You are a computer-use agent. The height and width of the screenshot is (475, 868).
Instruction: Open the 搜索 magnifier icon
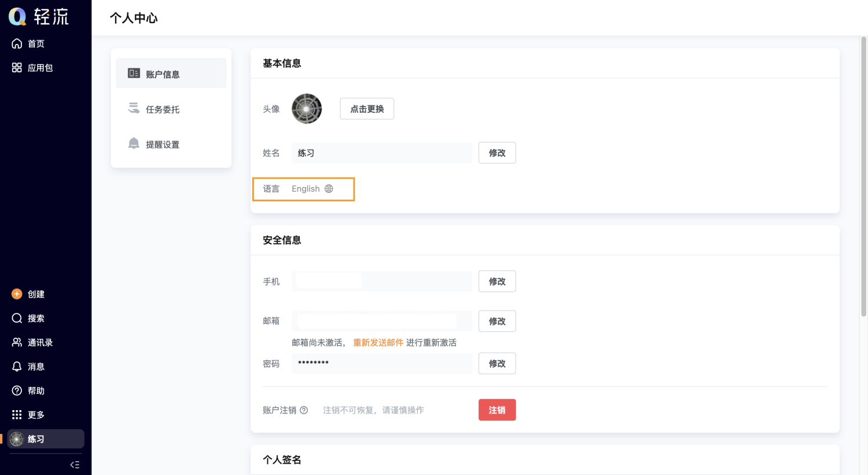tap(17, 319)
